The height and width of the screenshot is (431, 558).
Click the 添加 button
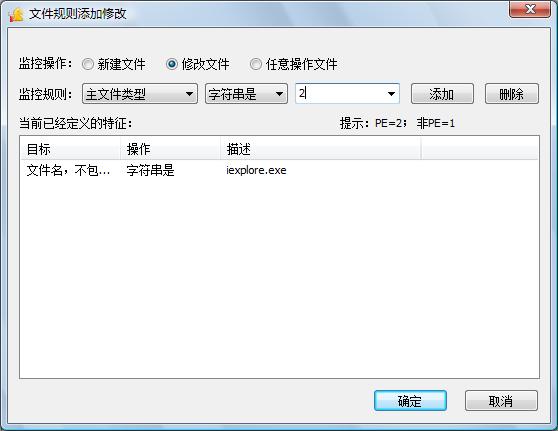point(442,94)
